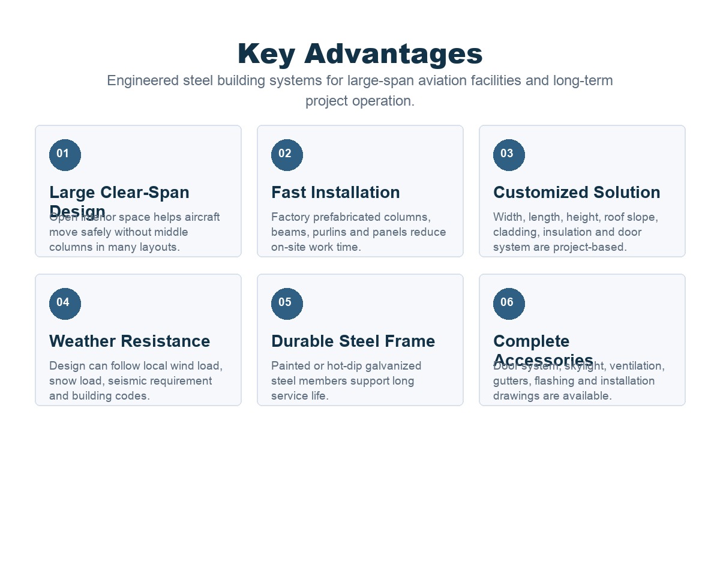
Task: Click the Weather Resistance heading
Action: pos(130,341)
